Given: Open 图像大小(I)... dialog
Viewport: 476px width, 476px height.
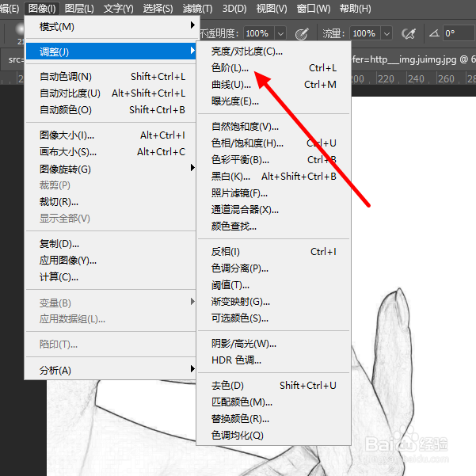Looking at the screenshot, I should 111,135.
